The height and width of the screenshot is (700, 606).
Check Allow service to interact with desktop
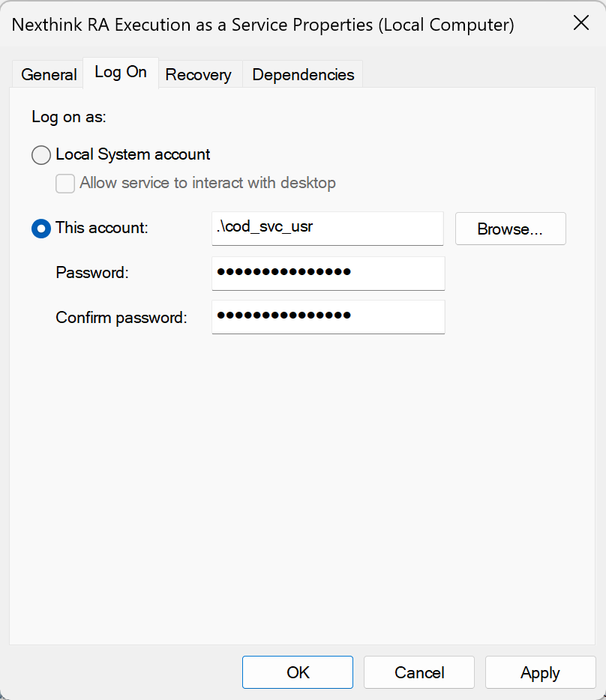(x=66, y=183)
